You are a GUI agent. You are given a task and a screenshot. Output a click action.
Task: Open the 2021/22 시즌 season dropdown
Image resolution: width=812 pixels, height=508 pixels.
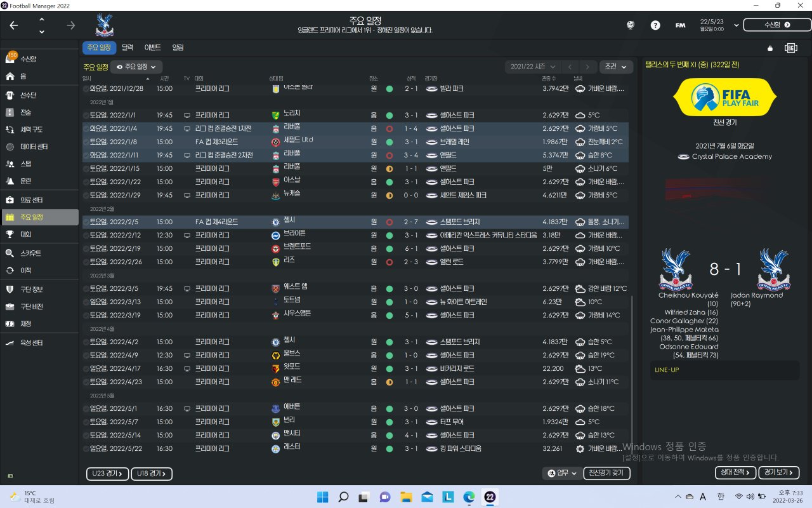point(533,67)
